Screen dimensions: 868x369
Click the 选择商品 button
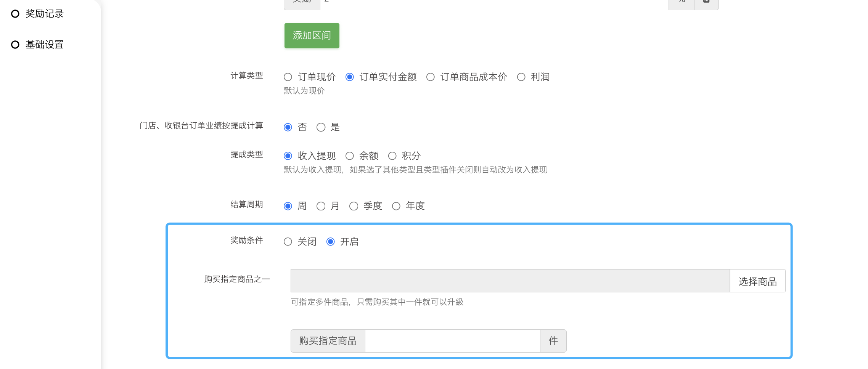pos(757,281)
